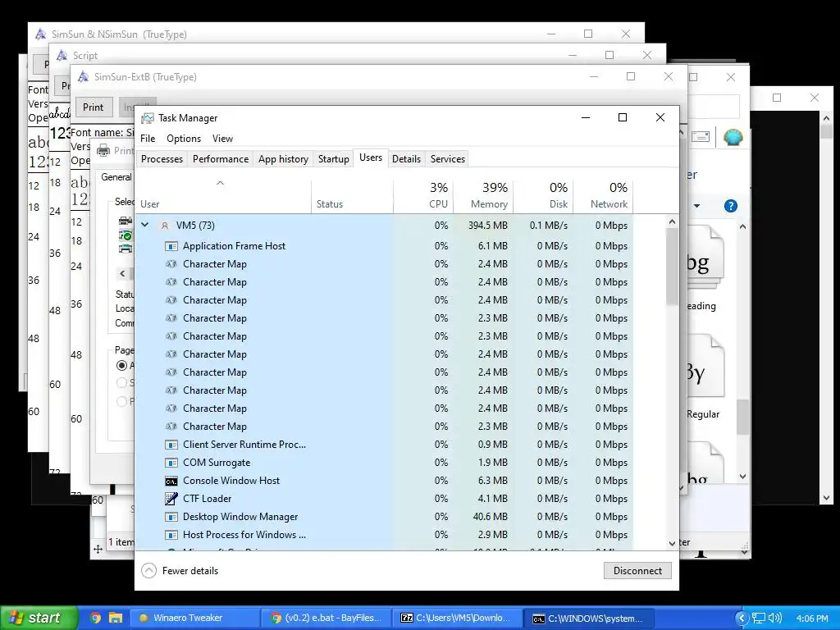Open the folder icon in taskbar quick launch
Screen dimensions: 840x630
(115, 618)
